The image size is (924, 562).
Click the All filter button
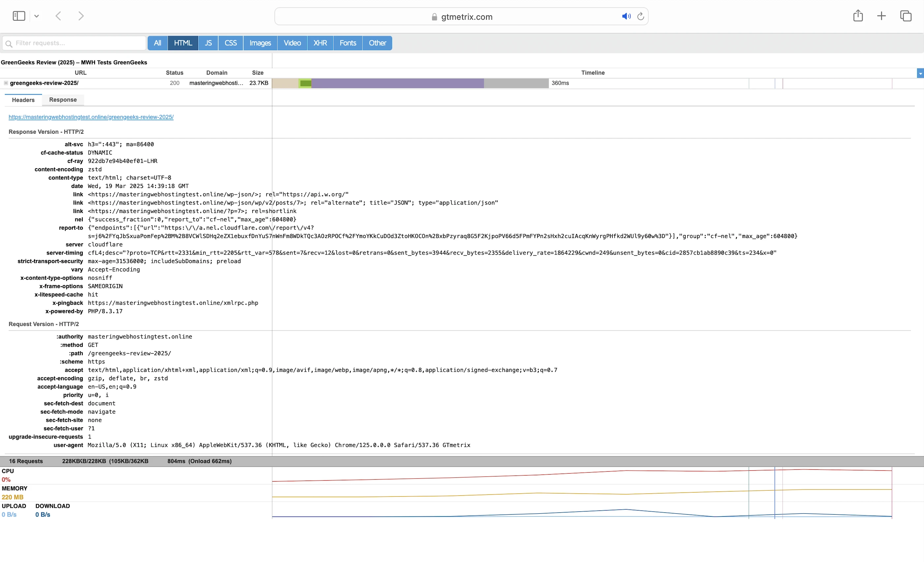click(158, 43)
